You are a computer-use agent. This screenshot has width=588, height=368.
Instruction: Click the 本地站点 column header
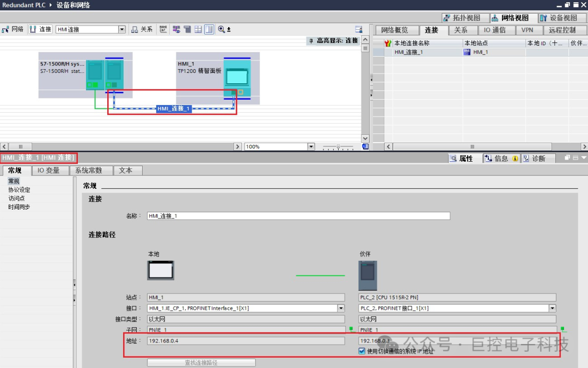tap(494, 43)
